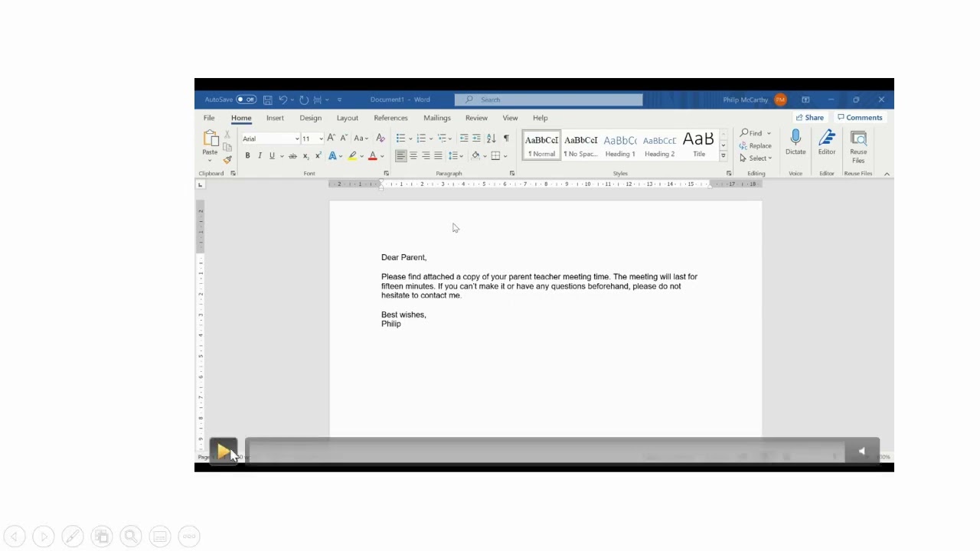Toggle subscript formatting

[x=305, y=156]
